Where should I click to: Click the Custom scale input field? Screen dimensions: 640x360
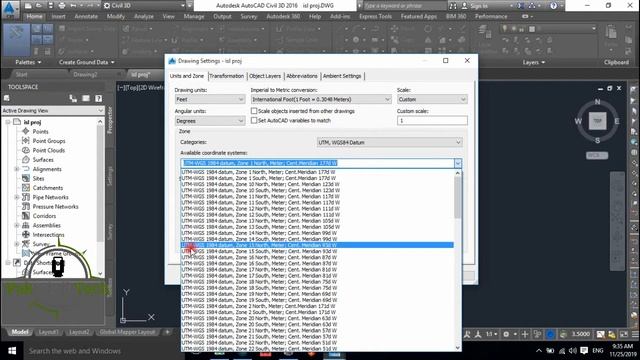(432, 120)
